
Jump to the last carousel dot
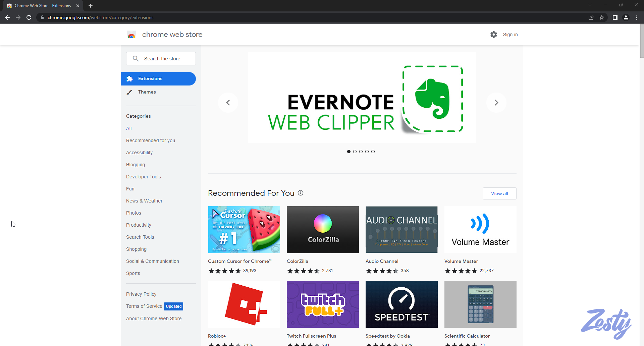click(373, 152)
